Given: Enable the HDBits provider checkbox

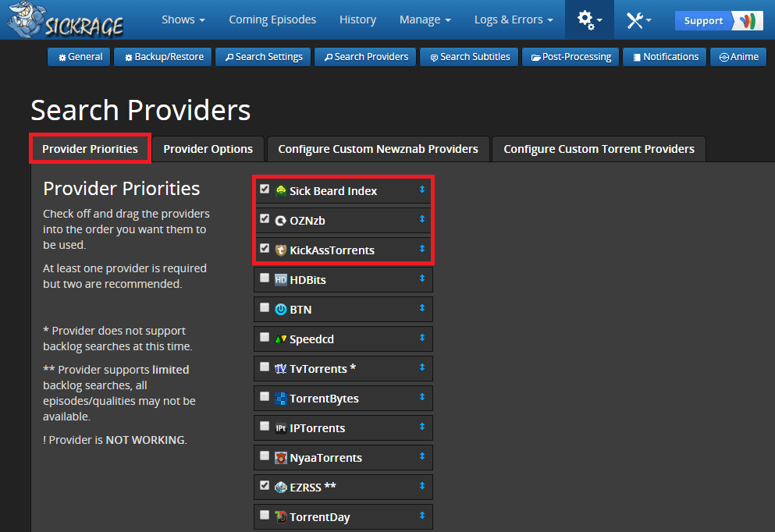Looking at the screenshot, I should (265, 278).
